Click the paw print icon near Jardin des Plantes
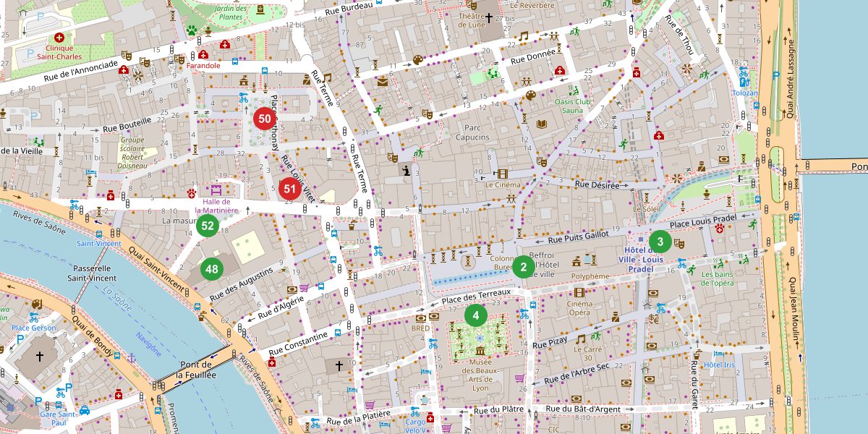The height and width of the screenshot is (434, 868). pos(192,31)
